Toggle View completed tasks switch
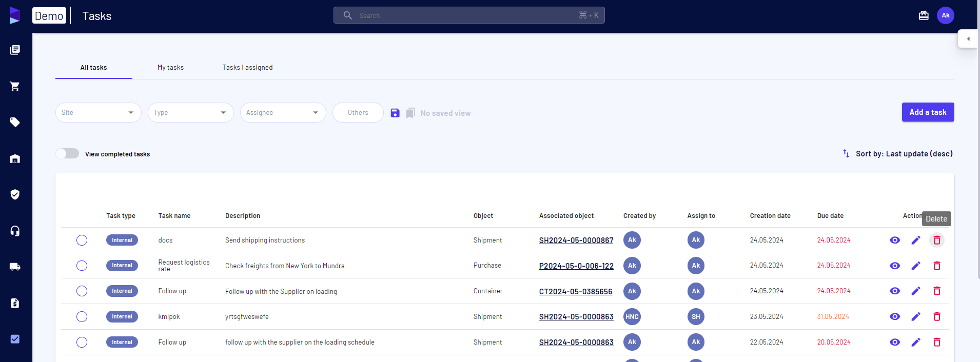 click(x=67, y=153)
